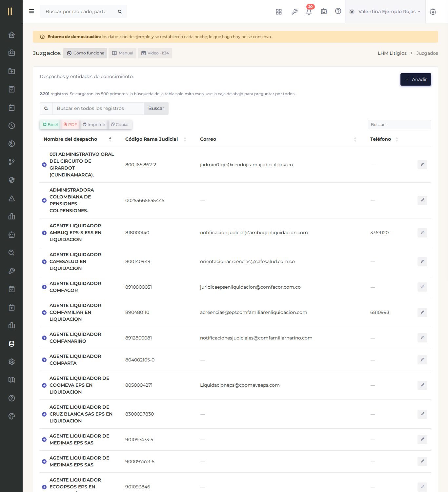The width and height of the screenshot is (448, 492).
Task: Open the notifications bell icon
Action: [309, 11]
